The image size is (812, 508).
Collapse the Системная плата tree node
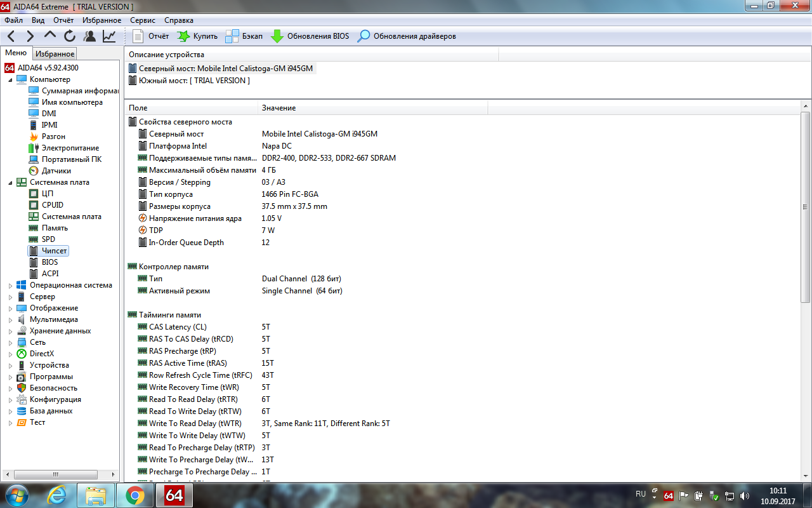10,182
